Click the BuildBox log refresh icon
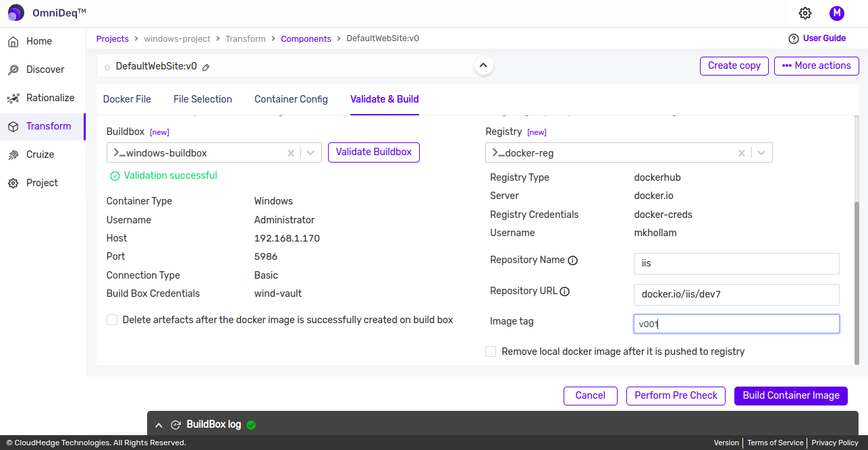 pyautogui.click(x=175, y=425)
